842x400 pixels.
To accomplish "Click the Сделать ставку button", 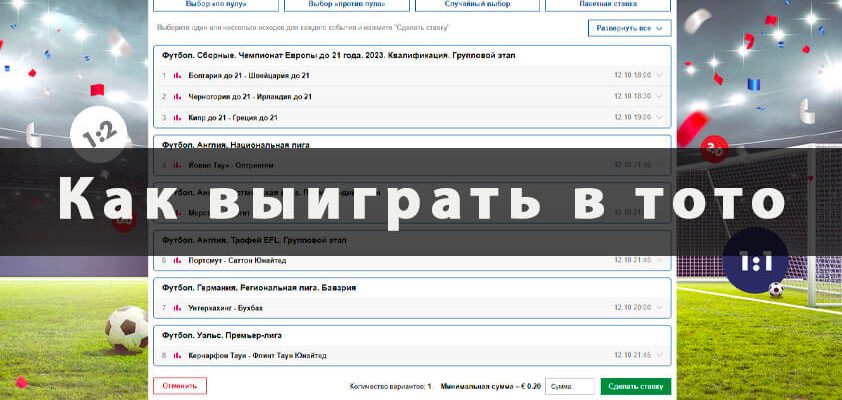I will click(636, 386).
